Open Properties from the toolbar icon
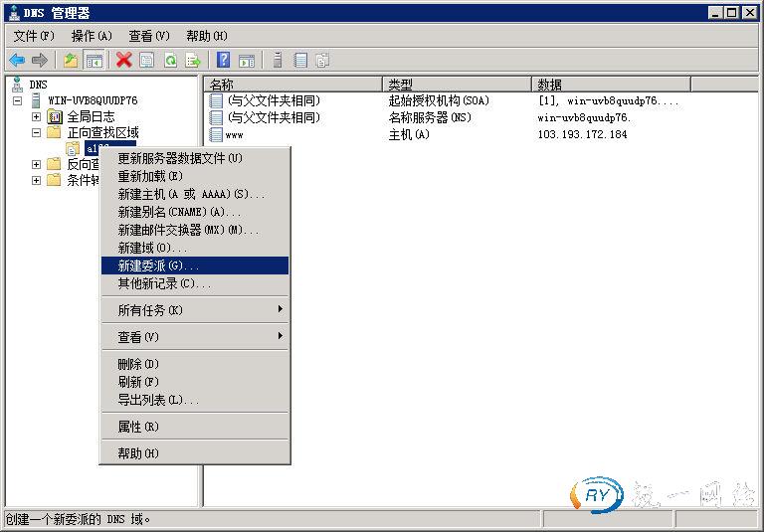 pos(146,61)
